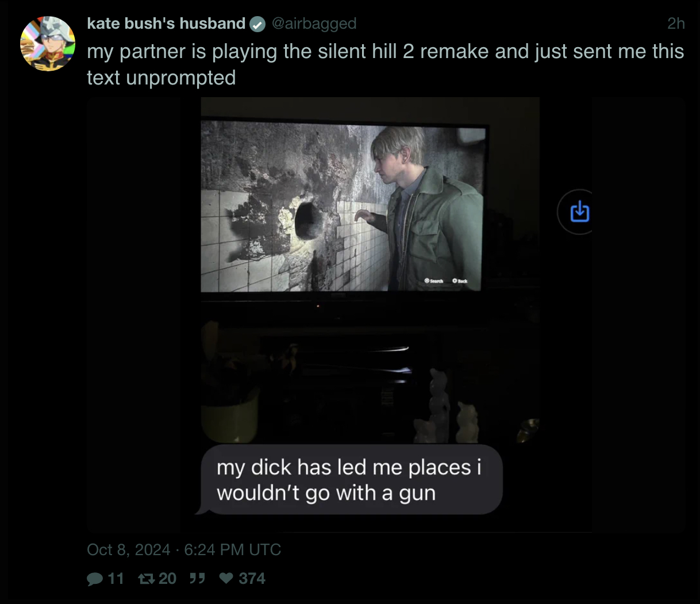Click the text message bubble in the image
The width and height of the screenshot is (700, 604).
(349, 480)
